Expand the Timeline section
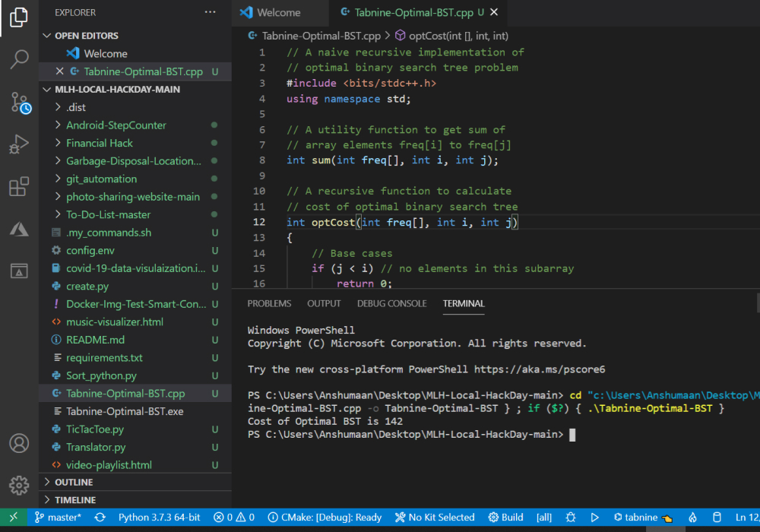This screenshot has height=532, width=760. pos(75,500)
